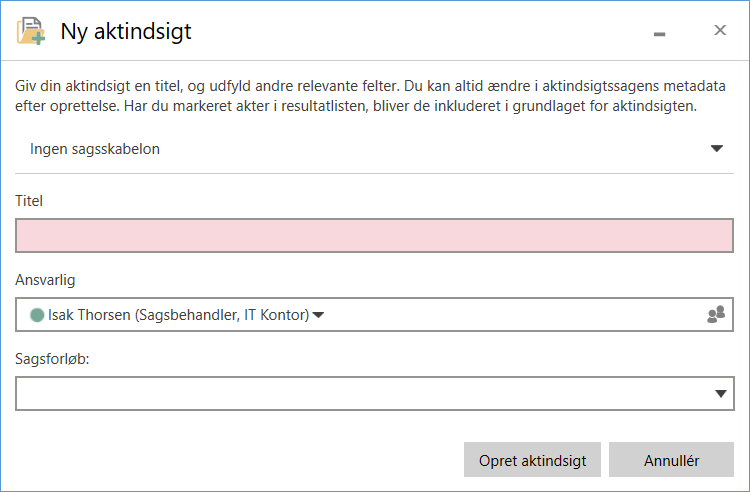Expand the Sagsforløb dropdown arrow
750x492 pixels.
coord(721,394)
